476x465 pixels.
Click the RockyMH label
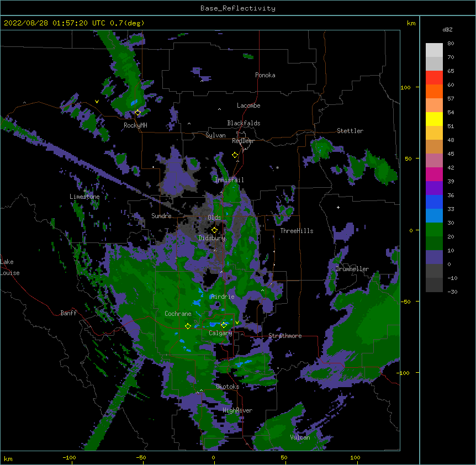[135, 125]
